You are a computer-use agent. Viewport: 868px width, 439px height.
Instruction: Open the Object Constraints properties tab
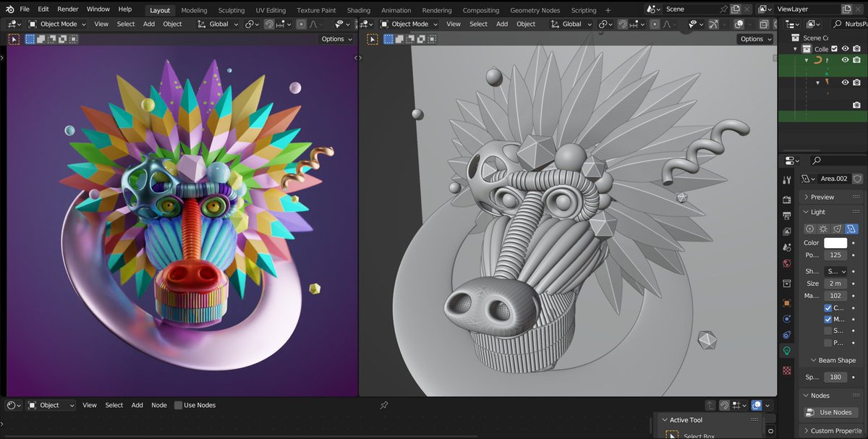coord(787,335)
